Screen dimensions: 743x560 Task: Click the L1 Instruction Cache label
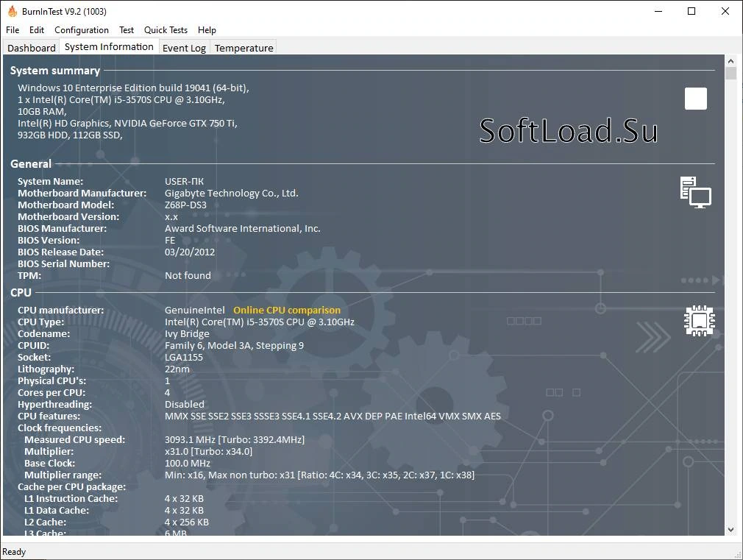[71, 499]
